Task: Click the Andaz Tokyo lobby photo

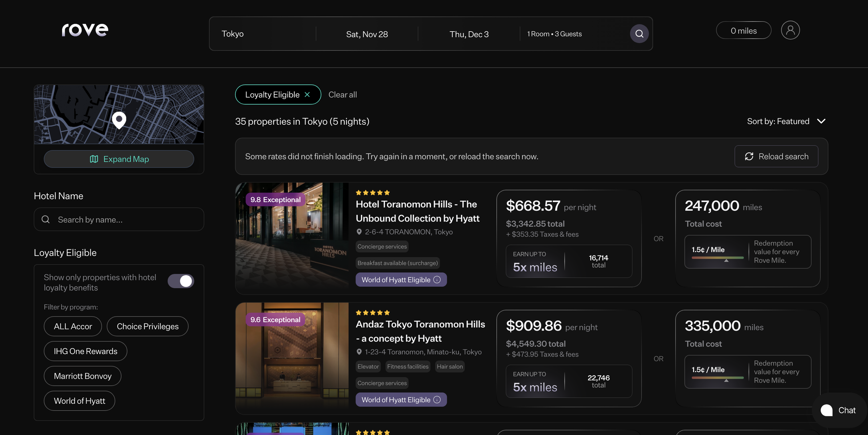Action: pyautogui.click(x=292, y=359)
